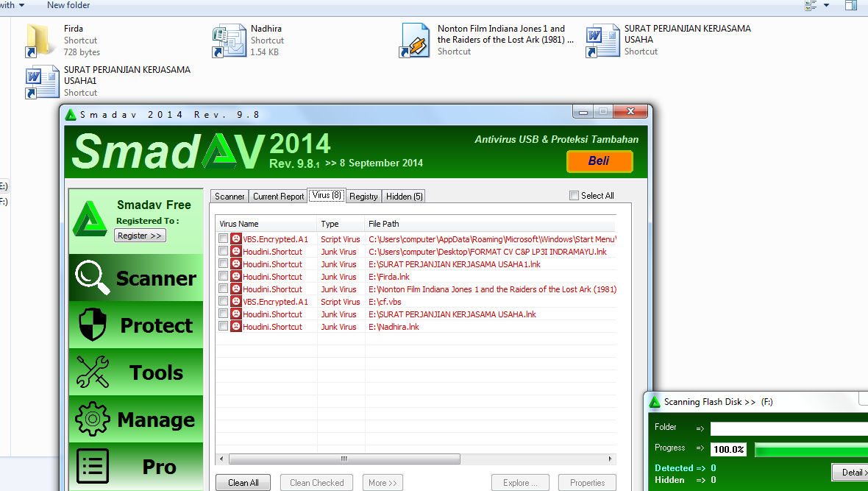This screenshot has width=868, height=491.
Task: Open the Manage gear icon
Action: [93, 419]
